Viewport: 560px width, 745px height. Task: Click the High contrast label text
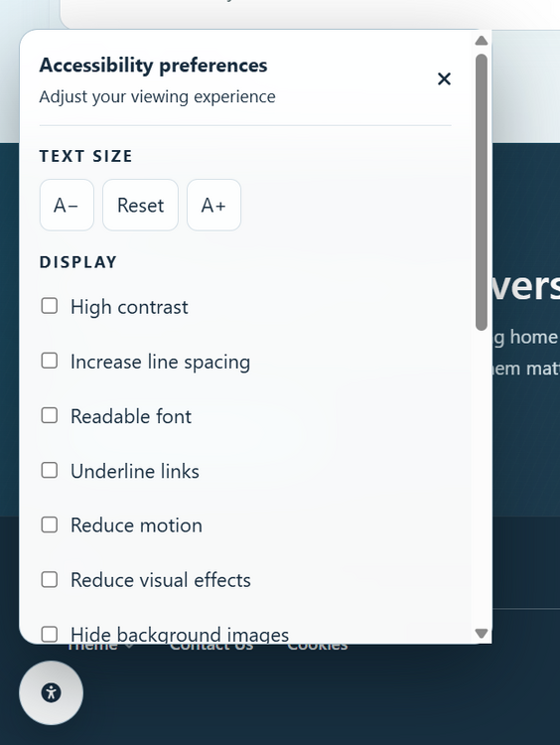129,307
